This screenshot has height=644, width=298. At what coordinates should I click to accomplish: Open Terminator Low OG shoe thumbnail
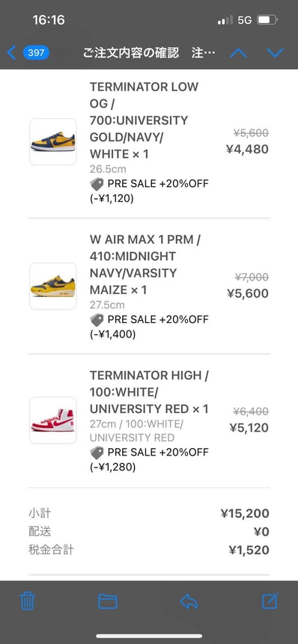[53, 141]
